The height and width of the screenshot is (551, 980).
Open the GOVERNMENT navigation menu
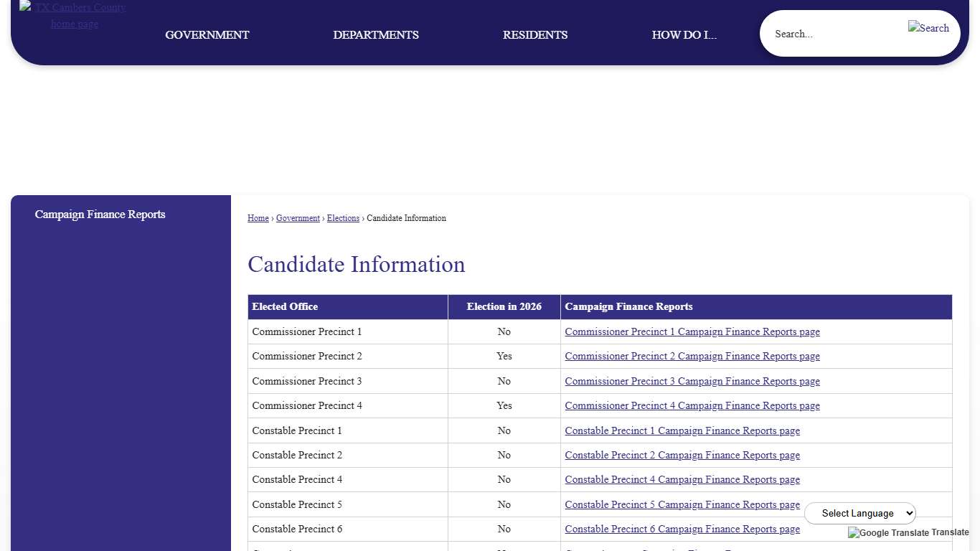207,34
